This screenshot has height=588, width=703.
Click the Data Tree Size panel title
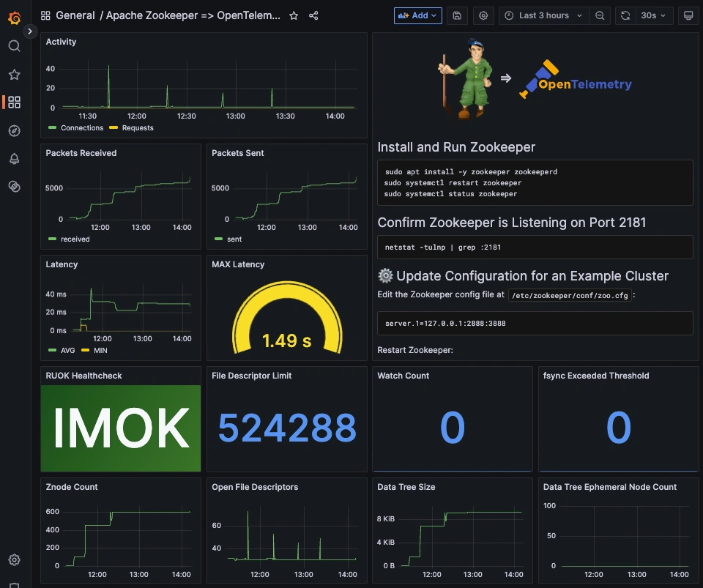[x=406, y=487]
